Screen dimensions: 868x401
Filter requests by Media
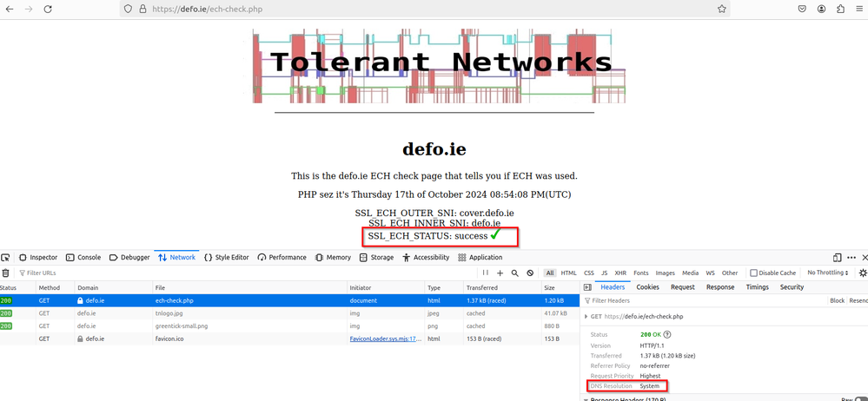[x=690, y=273]
